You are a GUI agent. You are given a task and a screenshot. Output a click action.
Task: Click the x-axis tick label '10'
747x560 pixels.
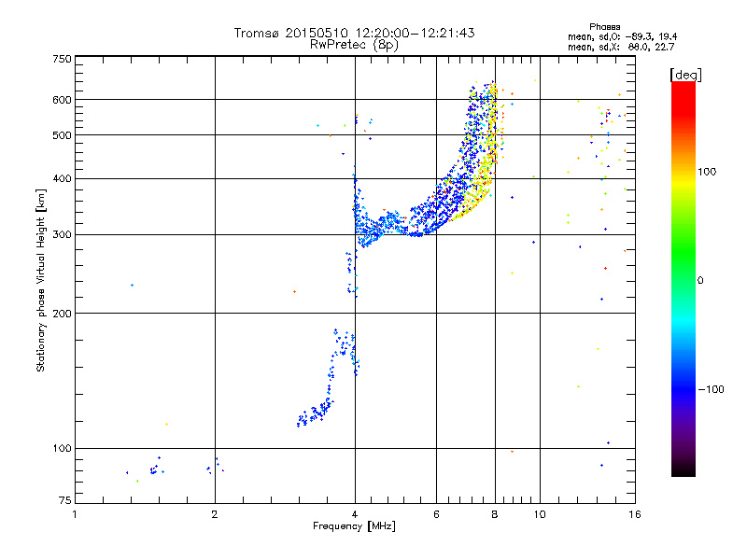coord(540,514)
